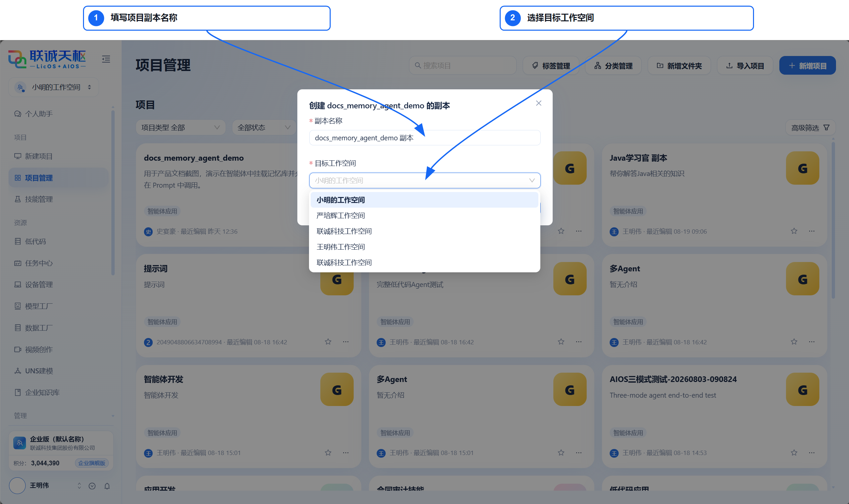This screenshot has height=504, width=849.
Task: Click the 积分 value 3,044,390
Action: click(45, 463)
